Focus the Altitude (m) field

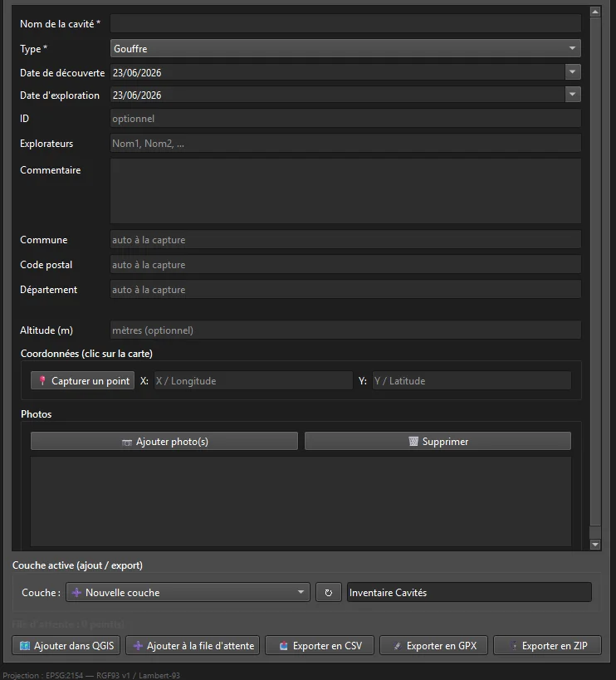[345, 330]
